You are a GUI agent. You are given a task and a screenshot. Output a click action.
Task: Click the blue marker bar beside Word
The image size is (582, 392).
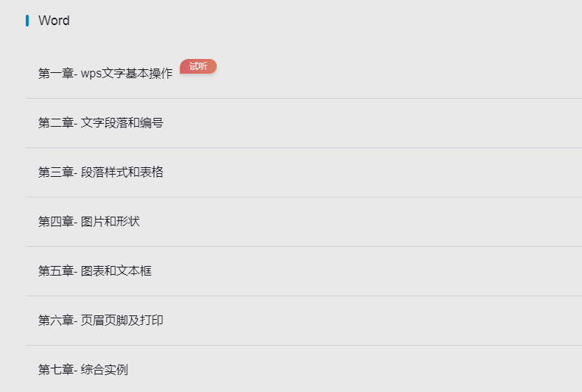[27, 21]
